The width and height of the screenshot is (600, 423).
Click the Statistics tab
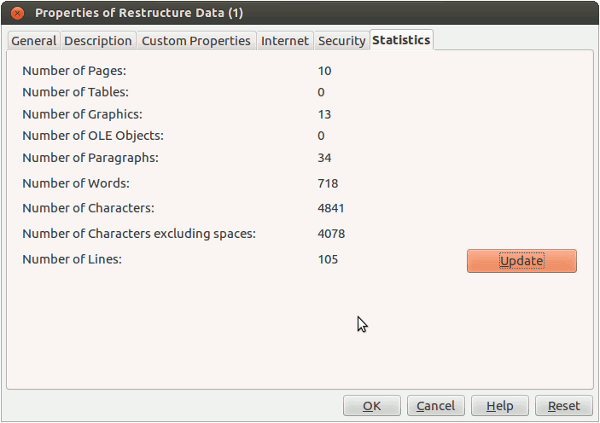[x=401, y=40]
